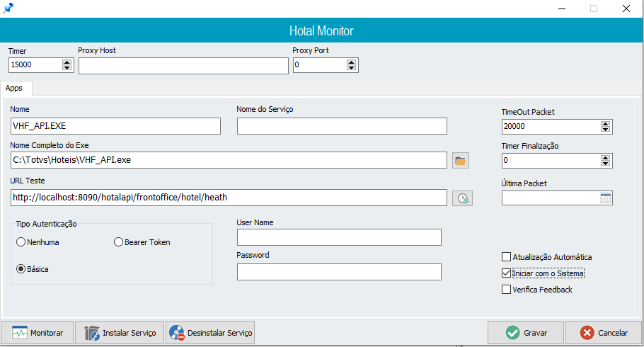The height and width of the screenshot is (347, 644).
Task: Click the Nome field with VHF_API.EXE
Action: (115, 126)
